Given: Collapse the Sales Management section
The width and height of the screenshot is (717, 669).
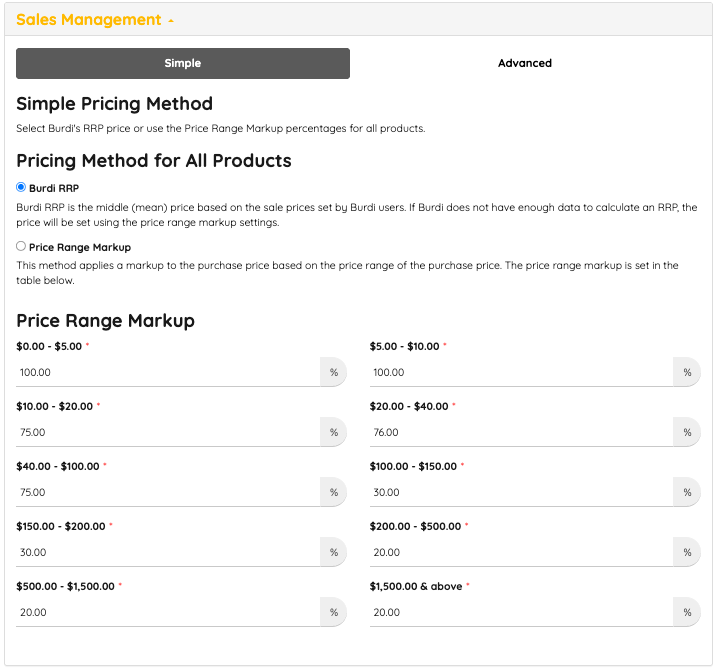Looking at the screenshot, I should coord(95,20).
